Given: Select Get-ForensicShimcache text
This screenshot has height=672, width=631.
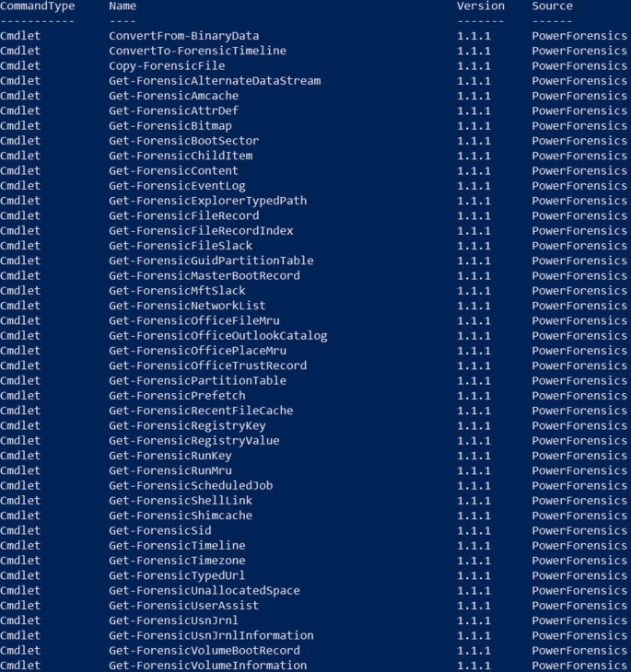Looking at the screenshot, I should click(181, 516).
